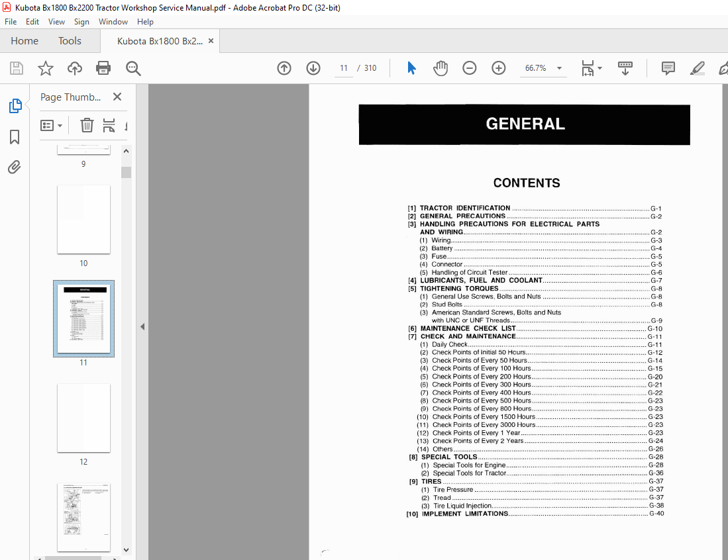728x560 pixels.
Task: Select page 12 thumbnail
Action: click(83, 418)
